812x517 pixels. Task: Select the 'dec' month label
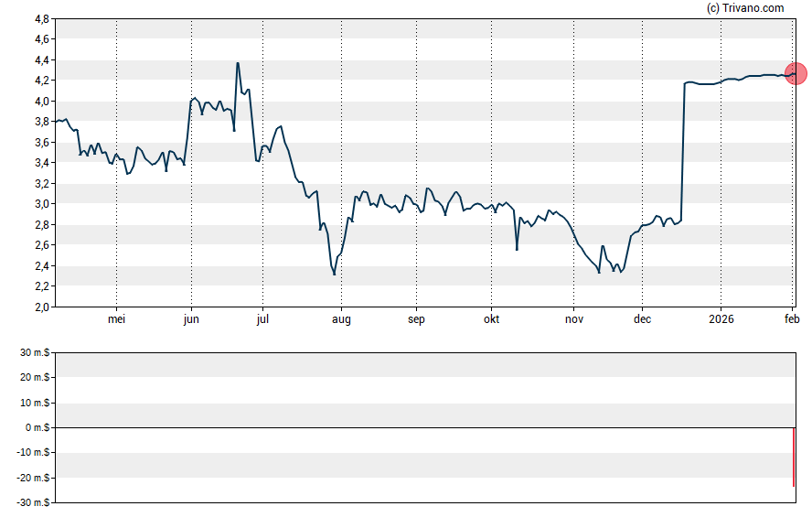coord(642,319)
